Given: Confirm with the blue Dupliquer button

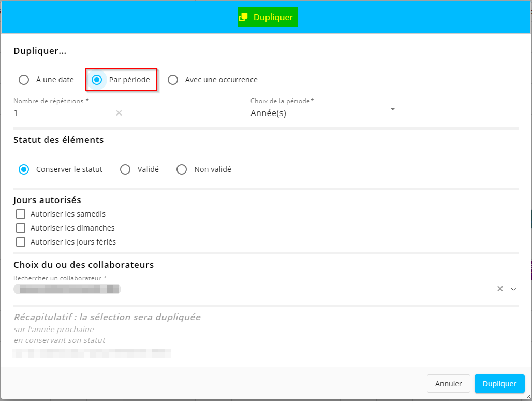Looking at the screenshot, I should 499,384.
